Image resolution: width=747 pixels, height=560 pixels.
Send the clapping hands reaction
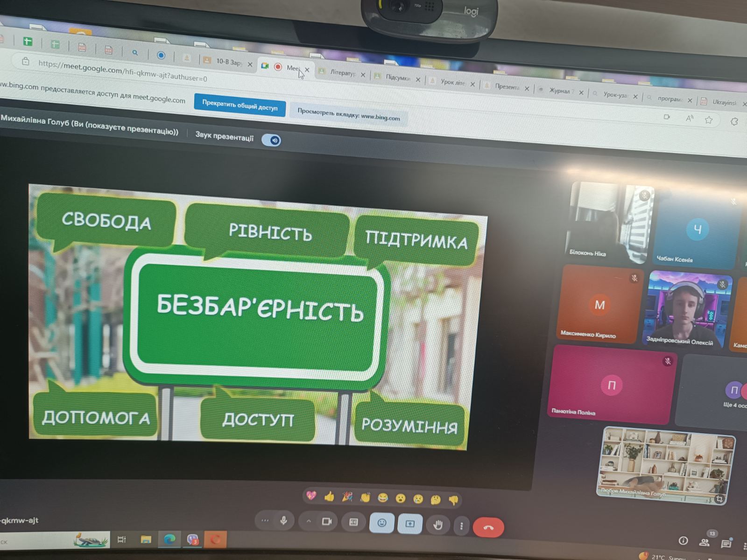(x=365, y=498)
